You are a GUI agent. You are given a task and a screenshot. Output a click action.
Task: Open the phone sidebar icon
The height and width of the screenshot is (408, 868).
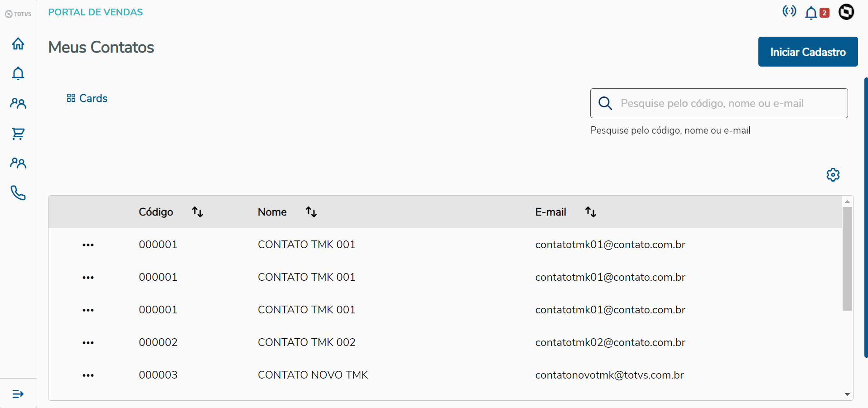(18, 193)
